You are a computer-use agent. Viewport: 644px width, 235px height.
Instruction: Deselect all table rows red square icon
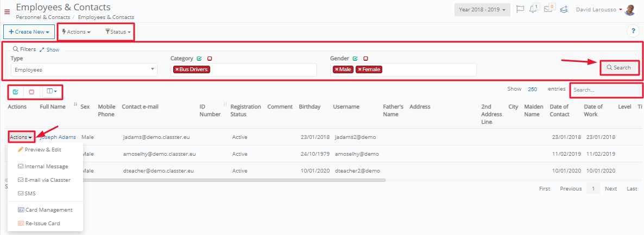pyautogui.click(x=31, y=92)
